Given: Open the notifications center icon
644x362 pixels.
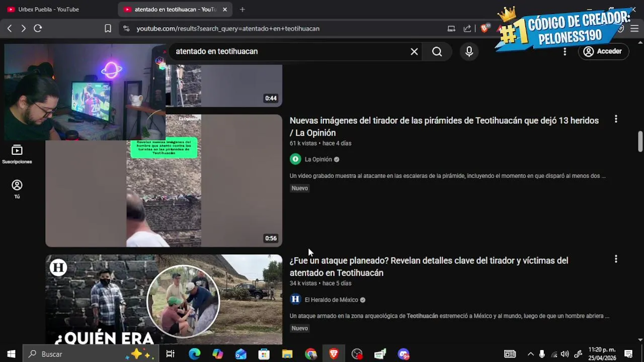Looking at the screenshot, I should coord(628,354).
